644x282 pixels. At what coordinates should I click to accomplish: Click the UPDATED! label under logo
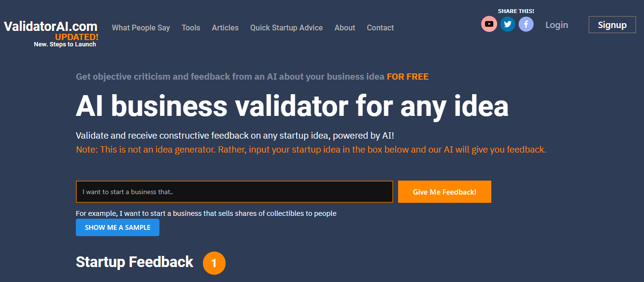(77, 37)
